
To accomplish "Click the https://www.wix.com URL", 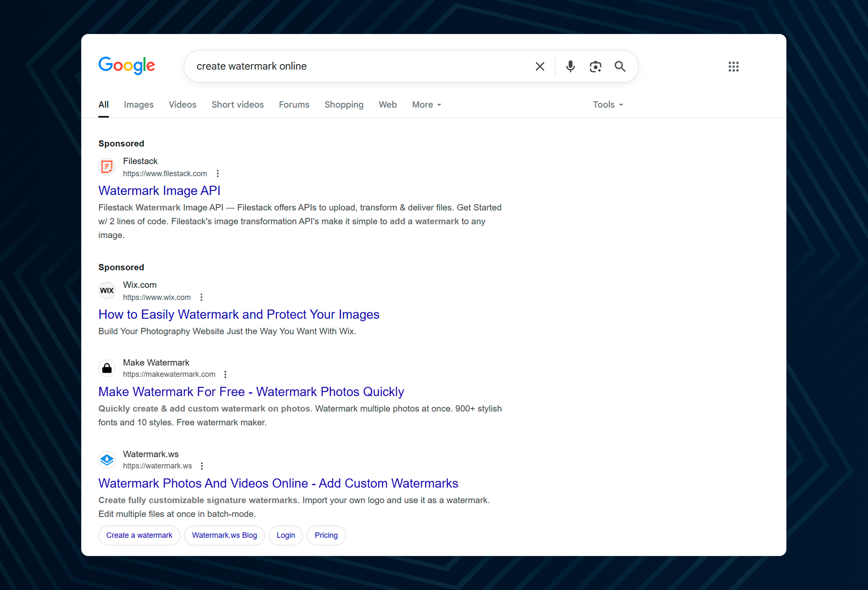I will [157, 297].
